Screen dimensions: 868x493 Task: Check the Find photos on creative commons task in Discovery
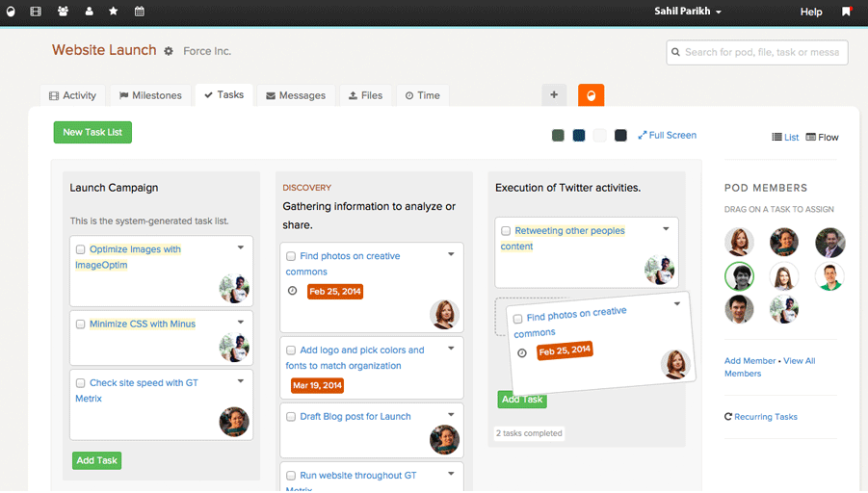(291, 256)
